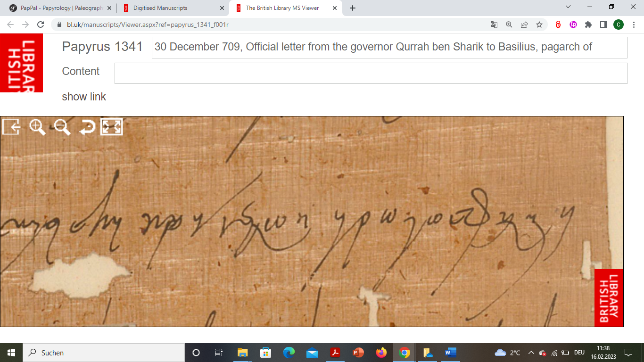The height and width of the screenshot is (362, 644).
Task: Open Adobe Acrobat from taskbar
Action: (x=335, y=353)
